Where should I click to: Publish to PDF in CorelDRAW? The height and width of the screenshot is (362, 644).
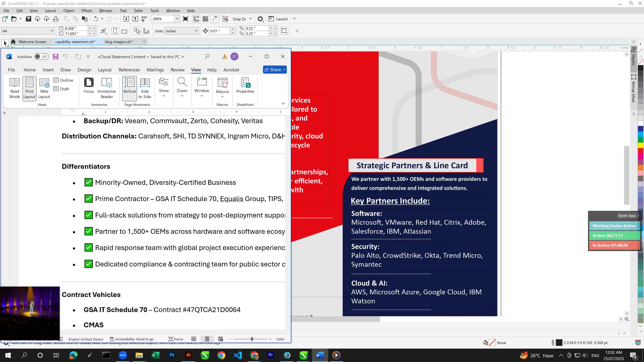point(144,19)
